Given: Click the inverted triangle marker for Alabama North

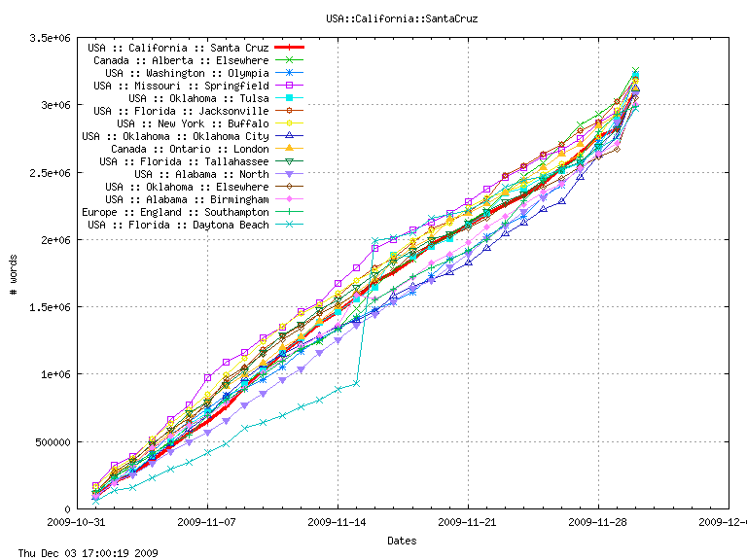Looking at the screenshot, I should point(290,174).
